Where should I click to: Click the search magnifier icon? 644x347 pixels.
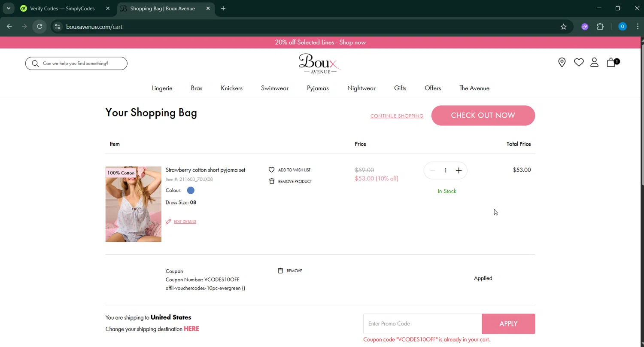[x=35, y=64]
